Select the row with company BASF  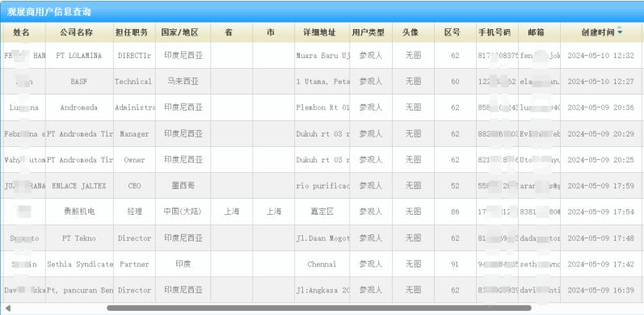coord(322,82)
